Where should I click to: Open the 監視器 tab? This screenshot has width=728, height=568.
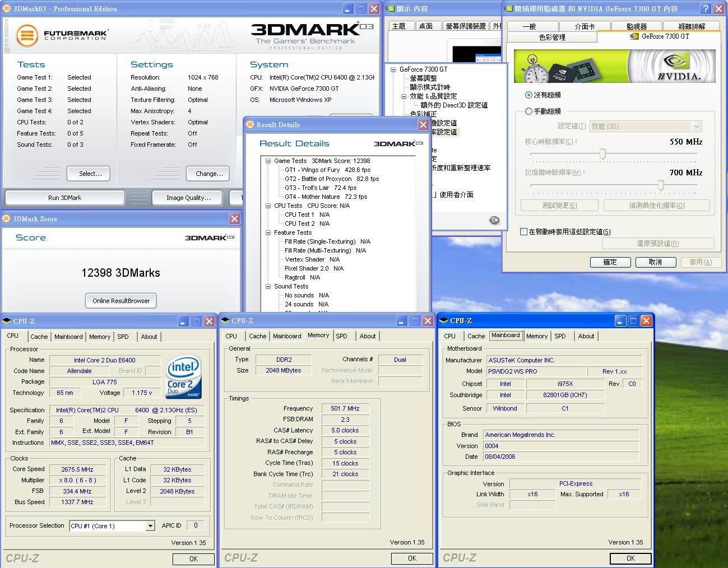[637, 26]
